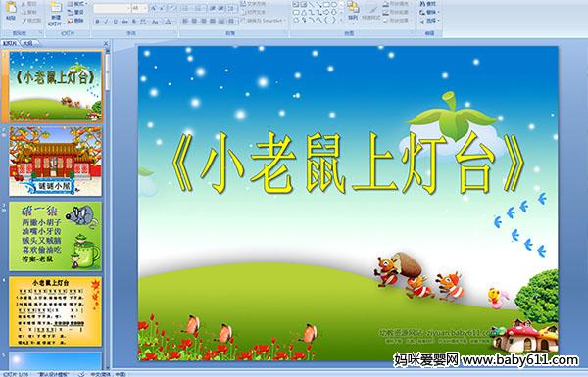Click the Find button in Editing group
588x377 pixels.
(x=428, y=4)
